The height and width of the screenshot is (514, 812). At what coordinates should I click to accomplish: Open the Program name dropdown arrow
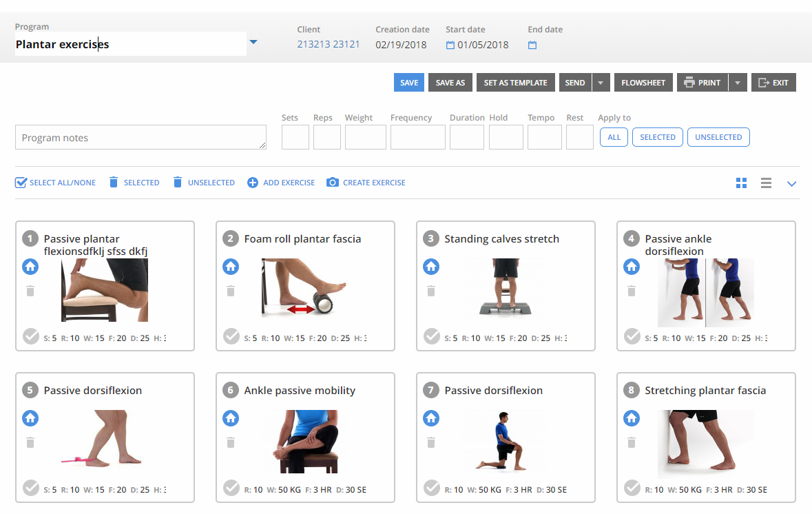pyautogui.click(x=253, y=42)
